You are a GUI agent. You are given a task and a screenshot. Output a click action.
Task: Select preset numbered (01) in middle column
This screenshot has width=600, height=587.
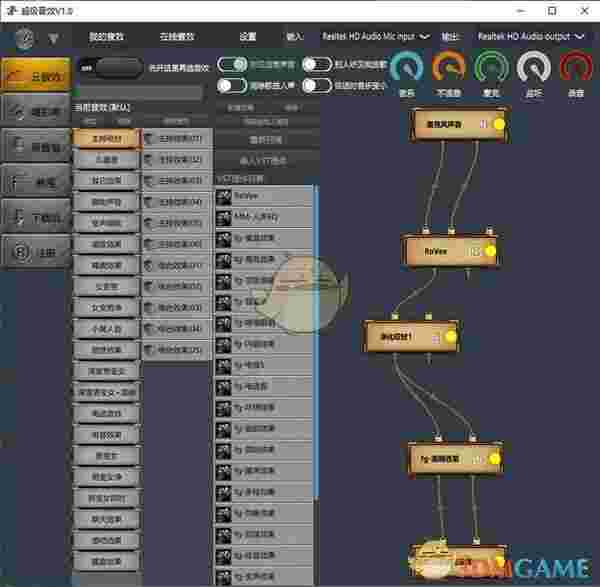(x=177, y=139)
